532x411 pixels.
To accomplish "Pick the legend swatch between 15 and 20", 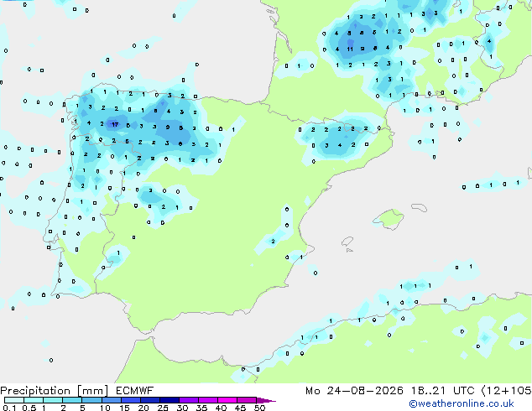I will pyautogui.click(x=131, y=400).
